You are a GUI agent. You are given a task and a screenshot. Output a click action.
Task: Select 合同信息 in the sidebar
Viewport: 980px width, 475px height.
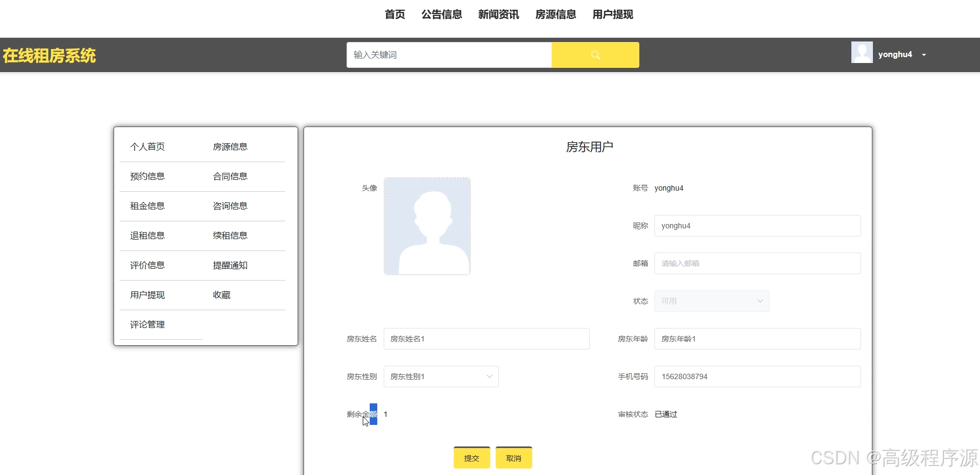click(230, 177)
